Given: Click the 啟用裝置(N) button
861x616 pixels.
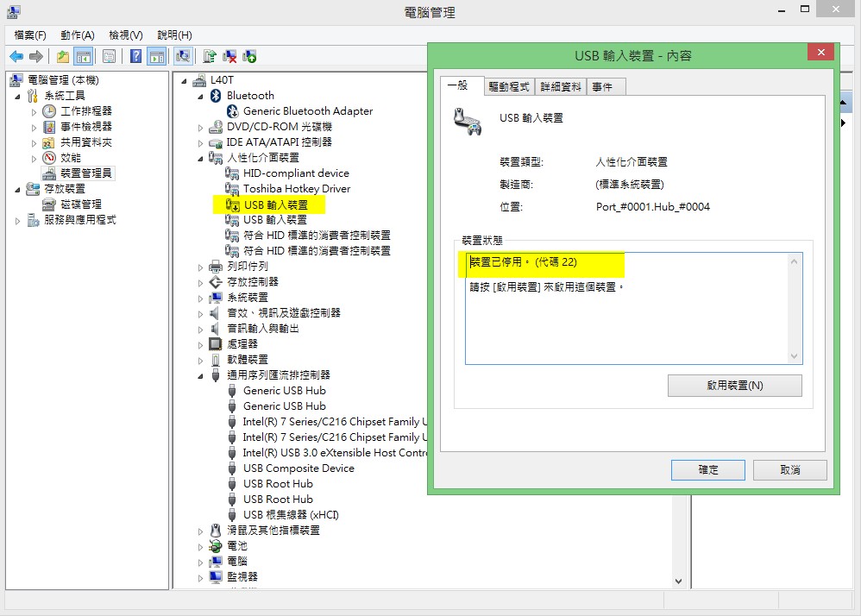Looking at the screenshot, I should 734,386.
